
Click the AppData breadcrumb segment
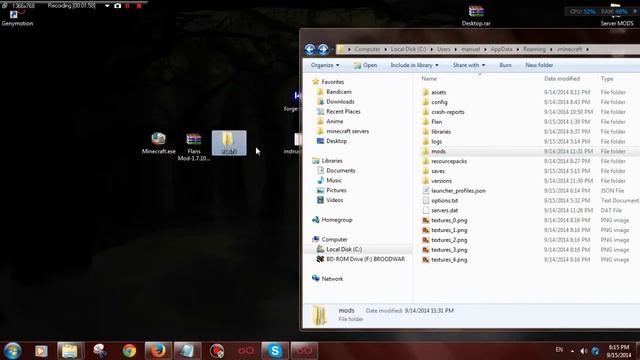[501, 49]
